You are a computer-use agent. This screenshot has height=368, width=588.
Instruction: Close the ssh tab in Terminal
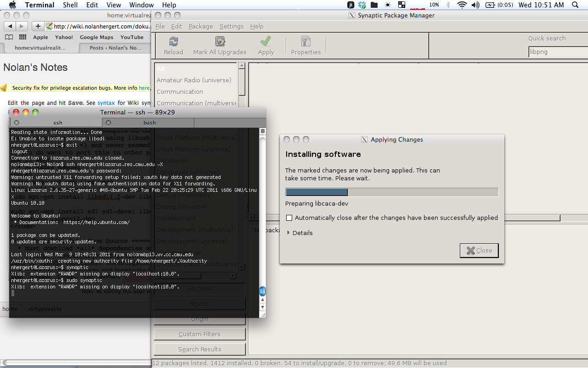(x=16, y=123)
